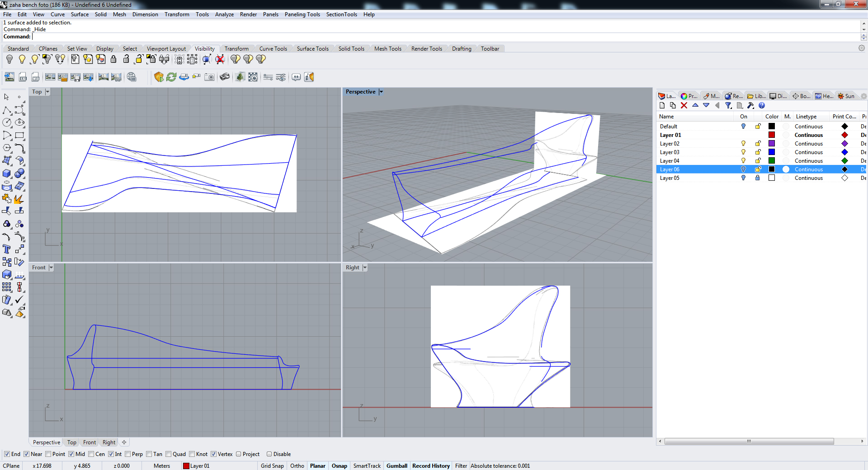
Task: Toggle Osnap in the status bar
Action: point(340,466)
